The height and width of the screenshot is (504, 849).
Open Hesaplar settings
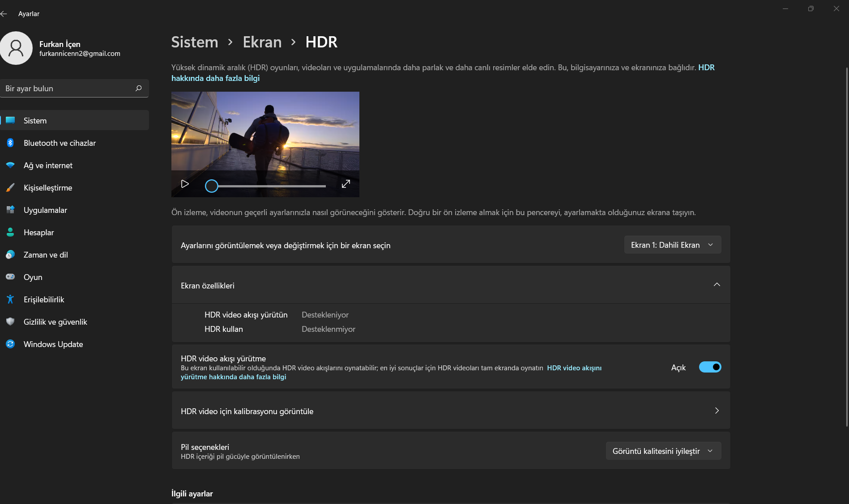tap(74, 232)
